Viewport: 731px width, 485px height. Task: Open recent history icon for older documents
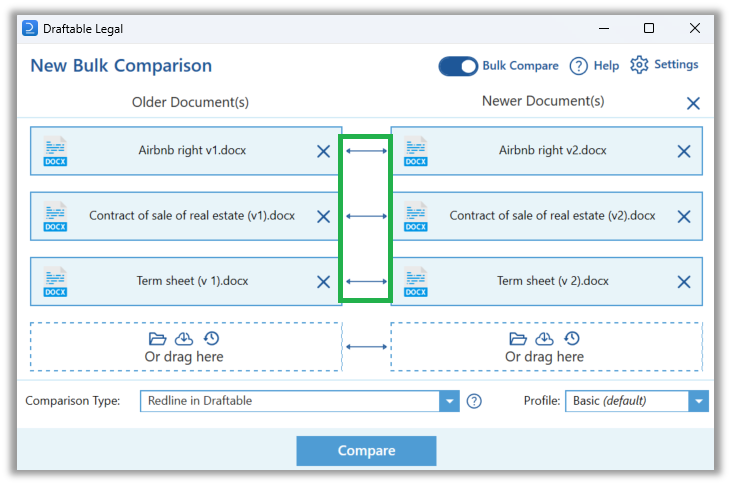click(211, 339)
